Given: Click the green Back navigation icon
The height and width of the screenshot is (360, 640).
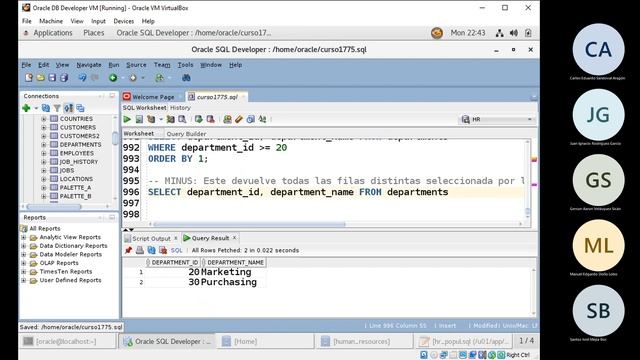Looking at the screenshot, I should click(113, 78).
